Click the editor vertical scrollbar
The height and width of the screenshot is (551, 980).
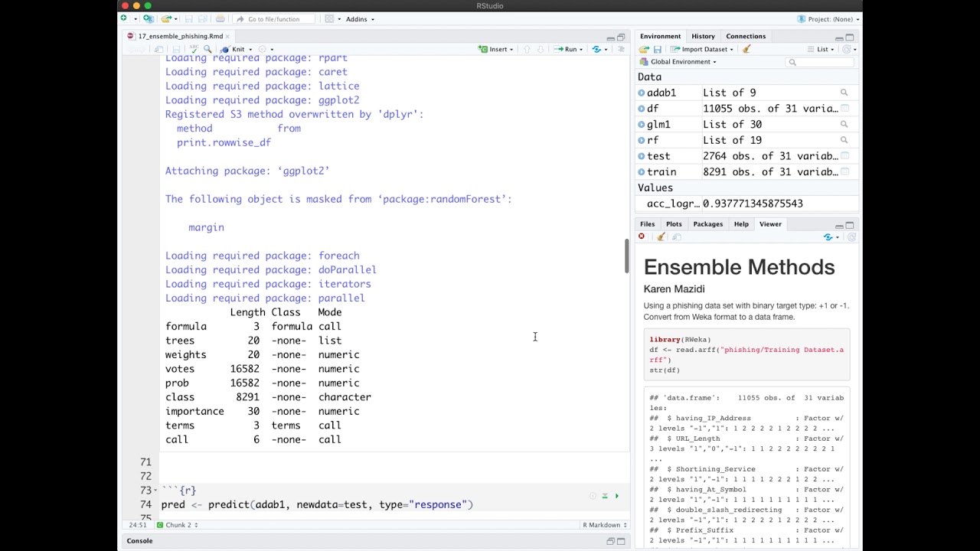(626, 256)
